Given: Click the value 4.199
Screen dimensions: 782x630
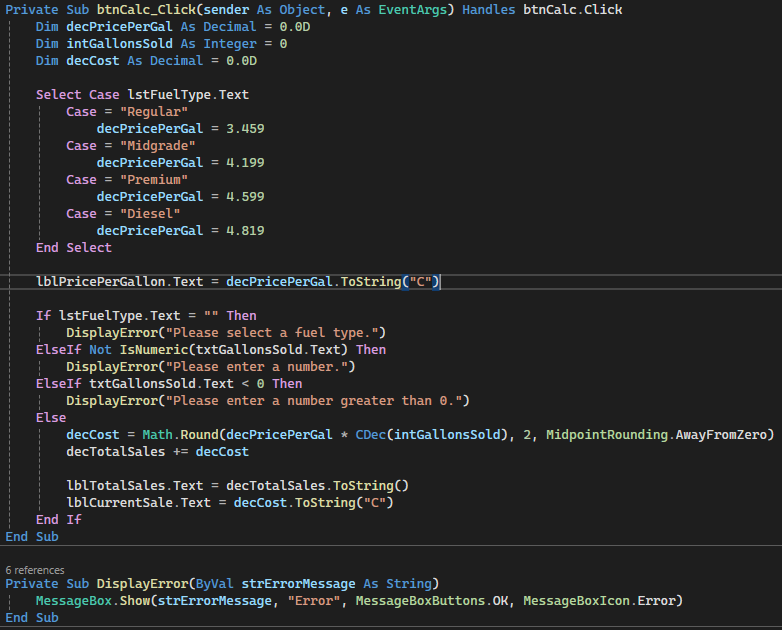Looking at the screenshot, I should 245,163.
